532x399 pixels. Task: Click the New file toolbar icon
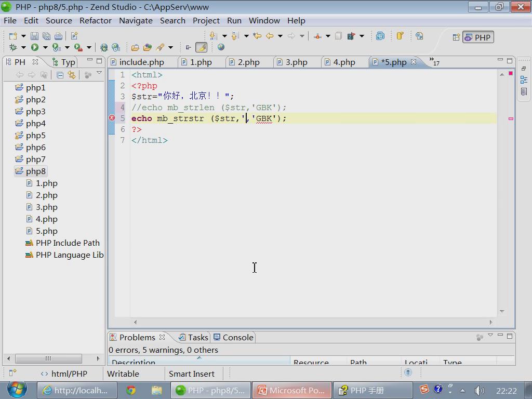click(x=13, y=36)
